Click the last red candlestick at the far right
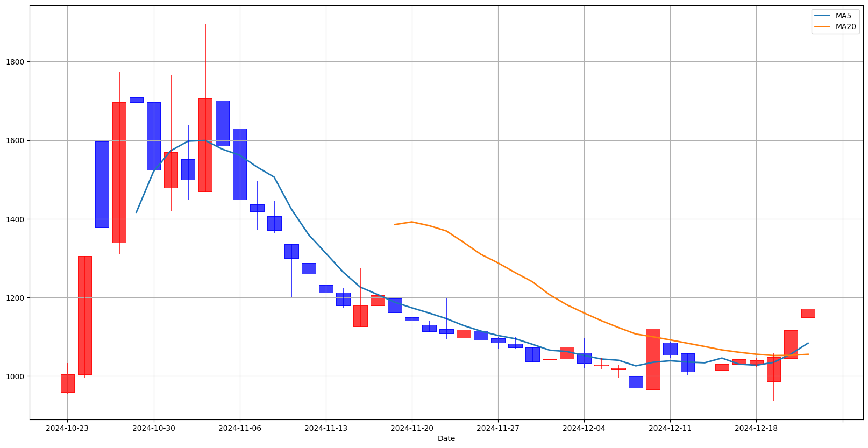Image resolution: width=868 pixels, height=448 pixels. [808, 313]
